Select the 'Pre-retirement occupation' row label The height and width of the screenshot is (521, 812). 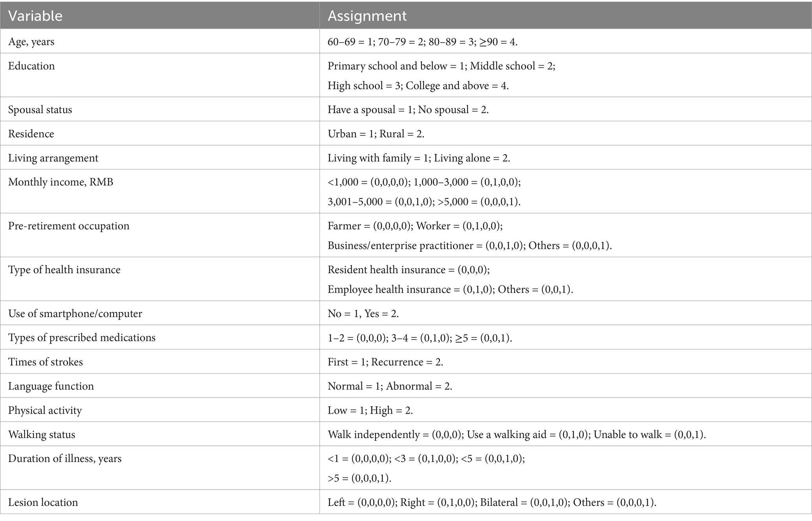[x=69, y=226]
